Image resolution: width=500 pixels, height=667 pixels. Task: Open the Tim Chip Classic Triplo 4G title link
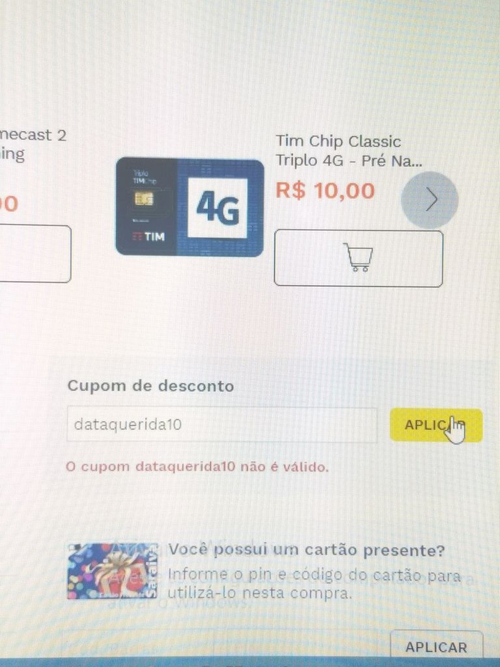tap(349, 151)
